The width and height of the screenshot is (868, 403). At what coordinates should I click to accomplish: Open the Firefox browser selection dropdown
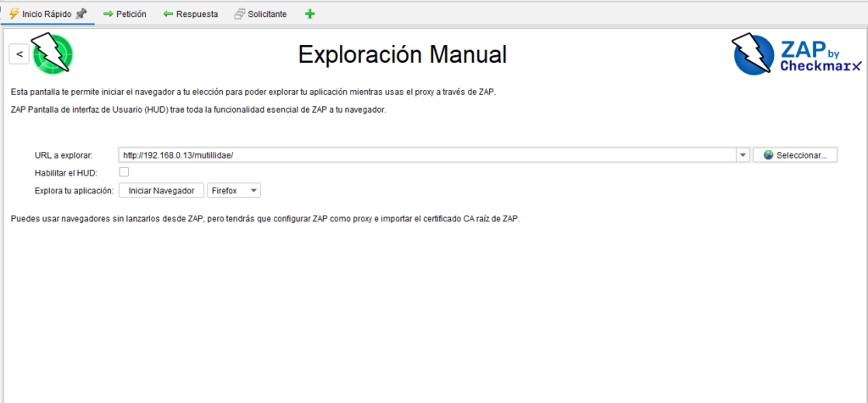[234, 191]
